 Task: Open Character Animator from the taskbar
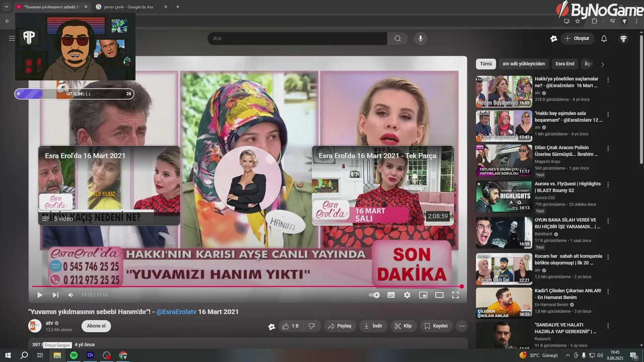90,355
